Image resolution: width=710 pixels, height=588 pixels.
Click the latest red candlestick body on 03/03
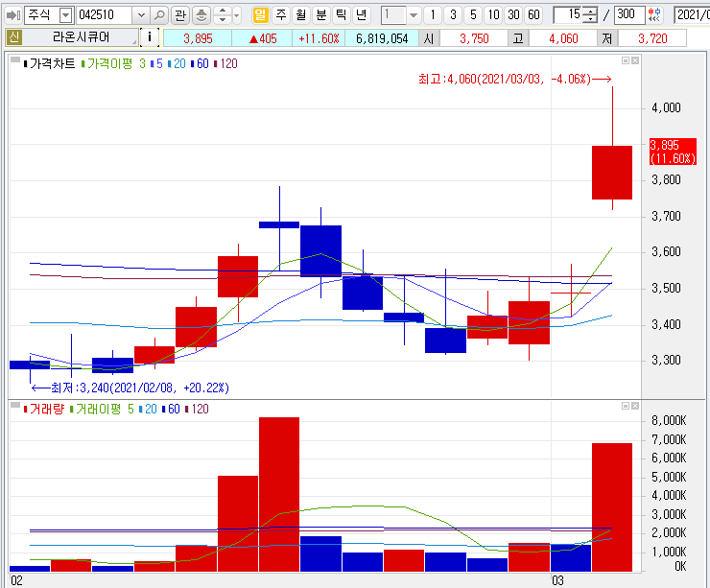point(612,173)
